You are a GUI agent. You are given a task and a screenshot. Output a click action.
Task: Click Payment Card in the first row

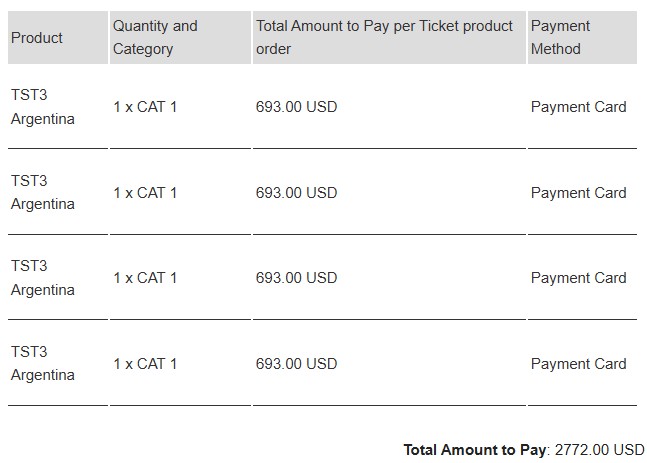(x=579, y=107)
